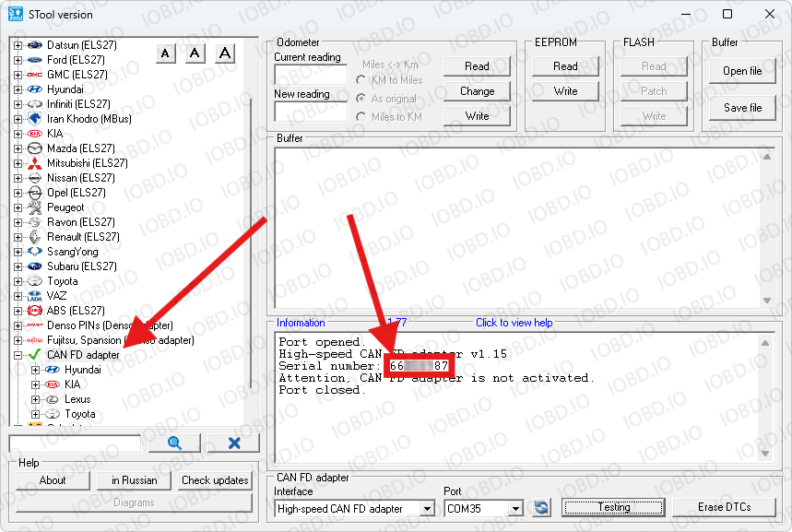The image size is (792, 532).
Task: Click the largest font size A button
Action: tap(225, 53)
